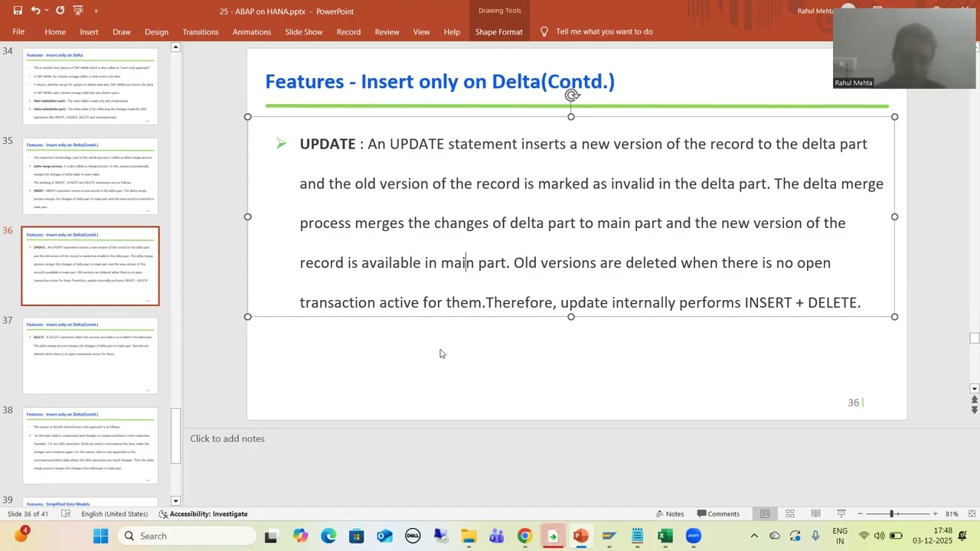
Task: Open Microsoft Edge from taskbar
Action: 328,536
